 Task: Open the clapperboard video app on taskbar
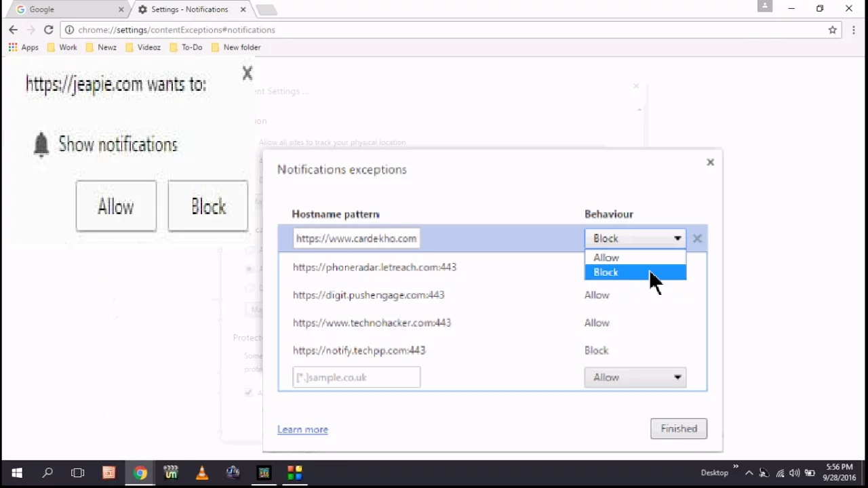click(170, 472)
